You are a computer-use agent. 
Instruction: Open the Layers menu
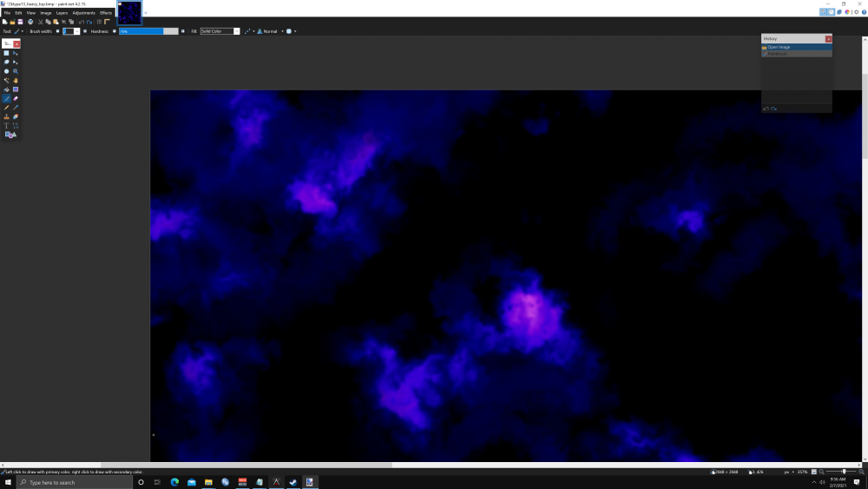coord(62,13)
